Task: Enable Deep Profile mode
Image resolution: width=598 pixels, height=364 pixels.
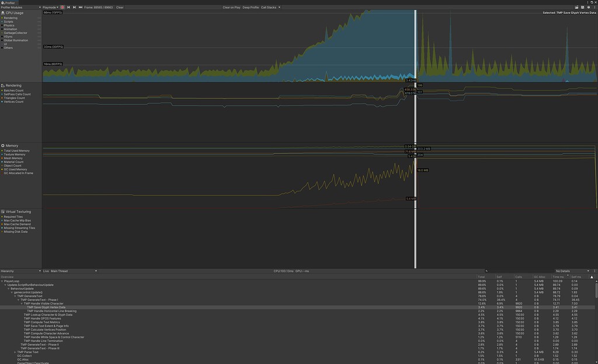Action: (251, 8)
